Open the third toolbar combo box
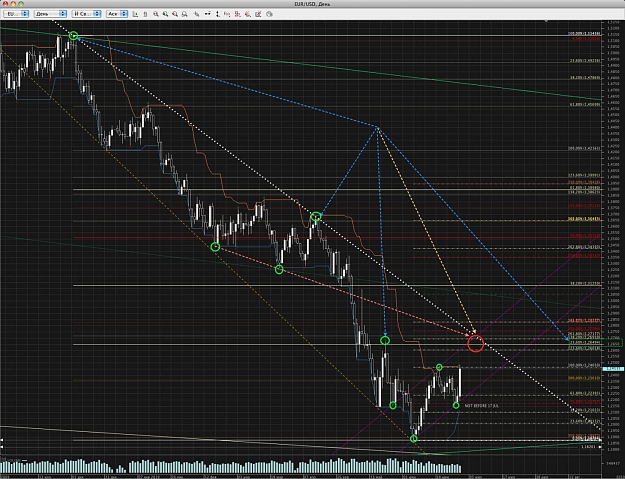The height and width of the screenshot is (479, 625). click(86, 14)
